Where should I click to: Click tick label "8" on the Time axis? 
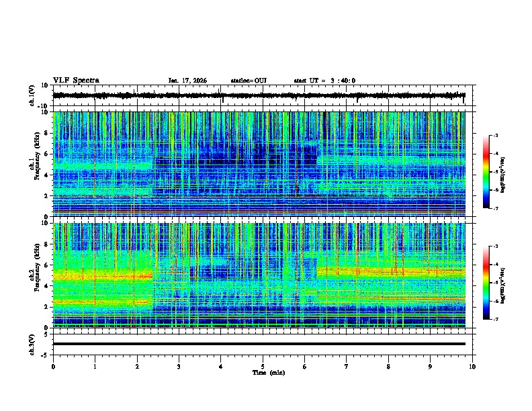click(388, 367)
